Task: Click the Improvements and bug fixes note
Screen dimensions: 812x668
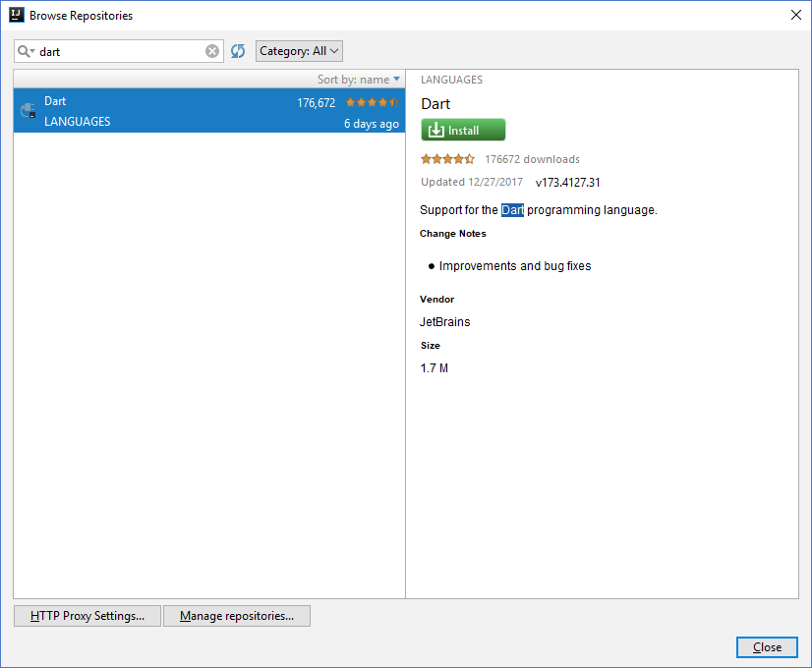Action: pyautogui.click(x=515, y=266)
